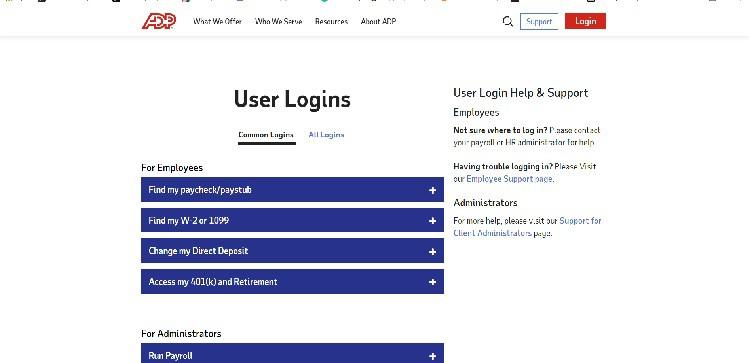749x363 pixels.
Task: Click the User Login Help & Support heading
Action: pos(521,93)
